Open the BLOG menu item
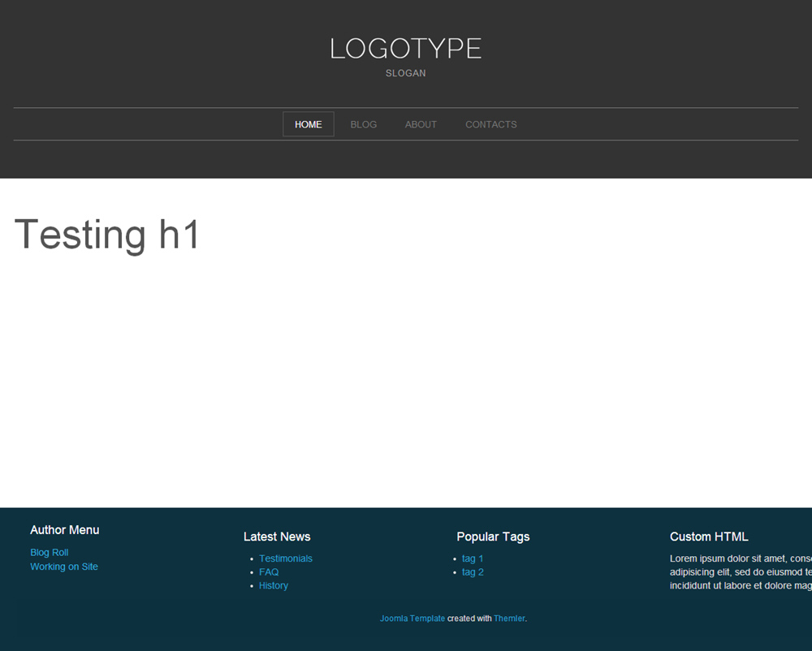 tap(363, 124)
